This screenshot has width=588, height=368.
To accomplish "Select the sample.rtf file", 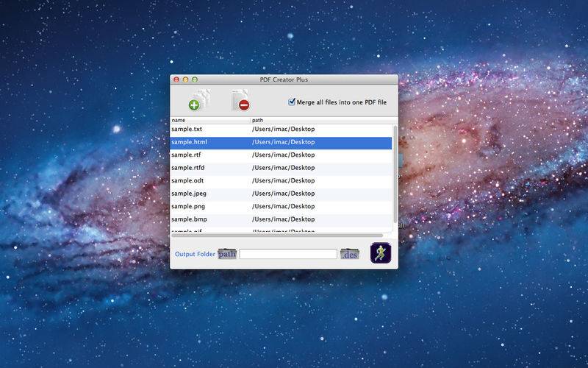I will tap(282, 155).
